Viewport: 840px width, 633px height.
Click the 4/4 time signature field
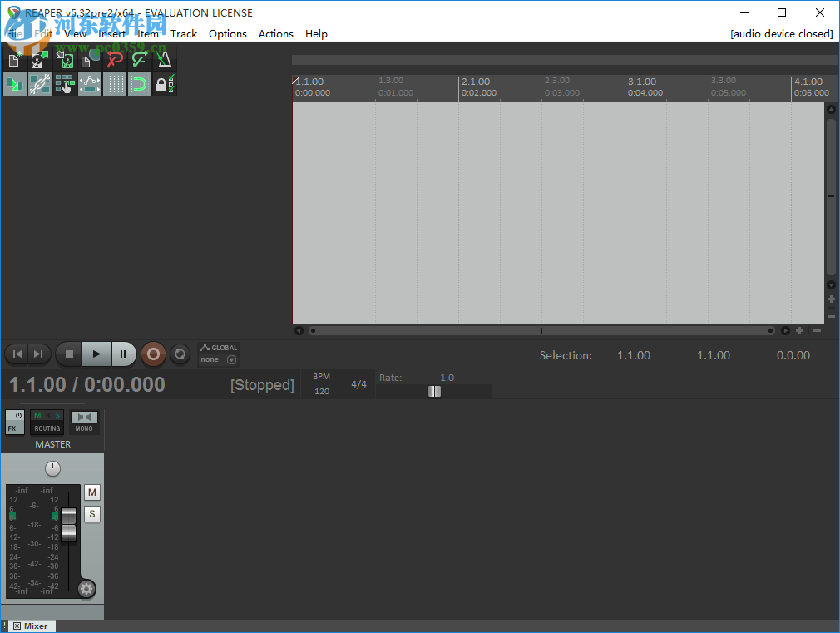coord(358,384)
